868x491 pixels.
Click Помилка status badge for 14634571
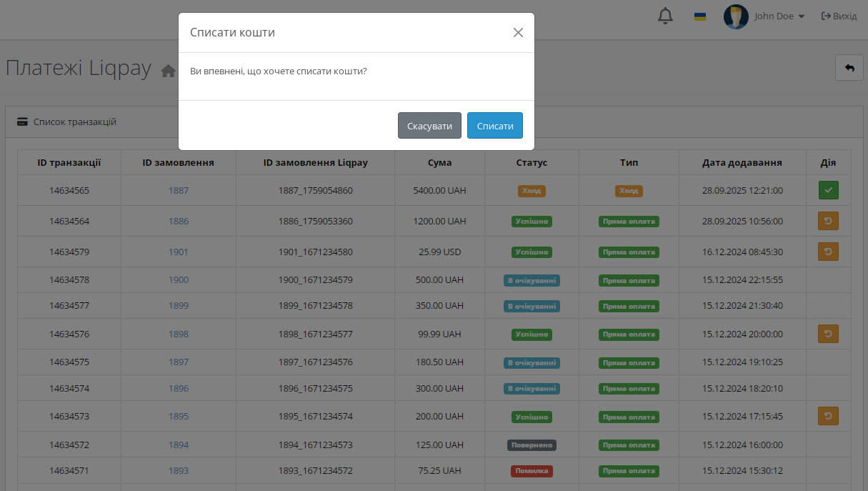point(532,471)
